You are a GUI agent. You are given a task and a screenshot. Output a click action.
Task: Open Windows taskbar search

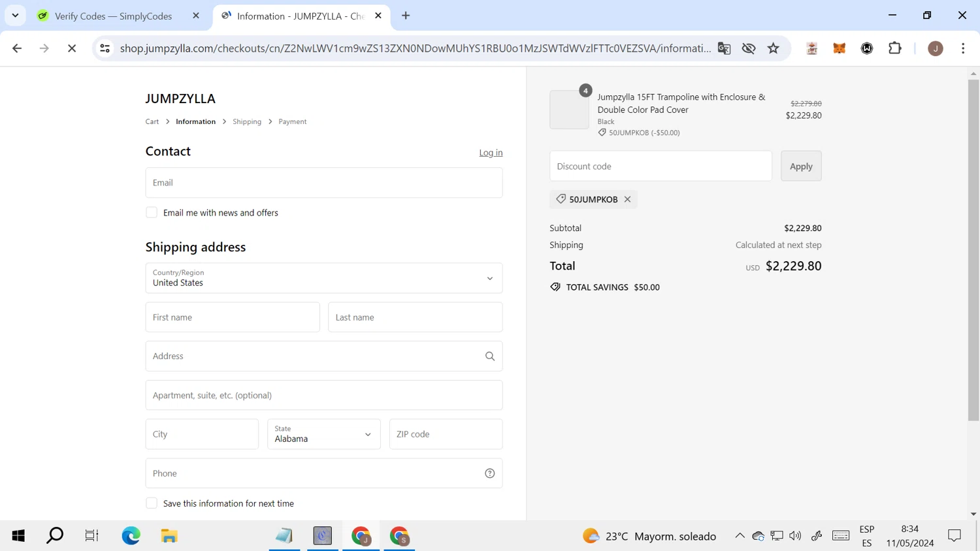tap(55, 536)
